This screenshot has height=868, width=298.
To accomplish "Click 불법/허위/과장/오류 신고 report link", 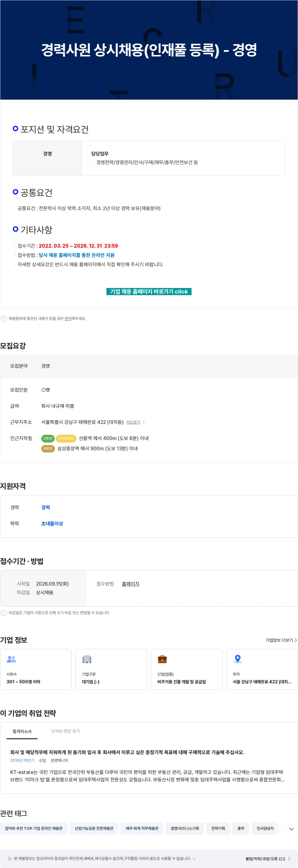I will coord(268,859).
